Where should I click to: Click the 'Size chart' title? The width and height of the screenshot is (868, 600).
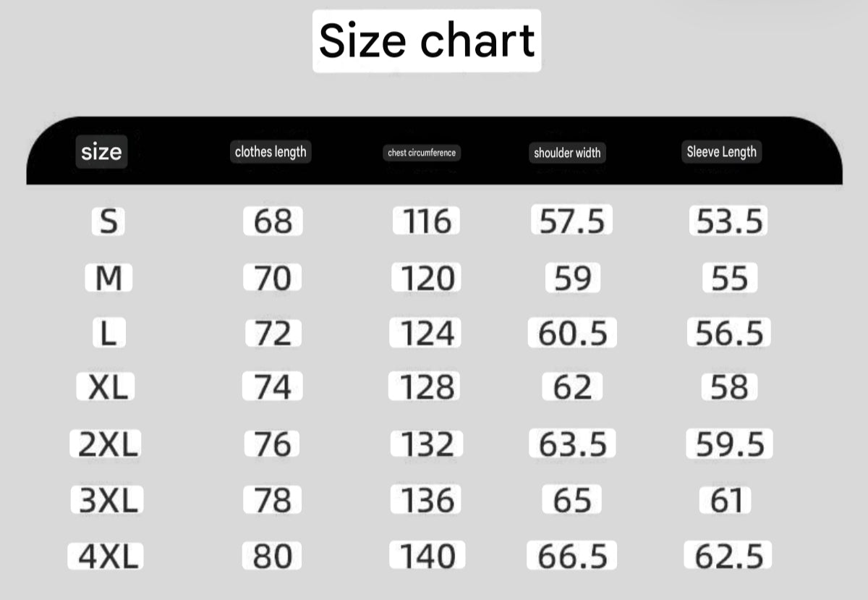[427, 41]
